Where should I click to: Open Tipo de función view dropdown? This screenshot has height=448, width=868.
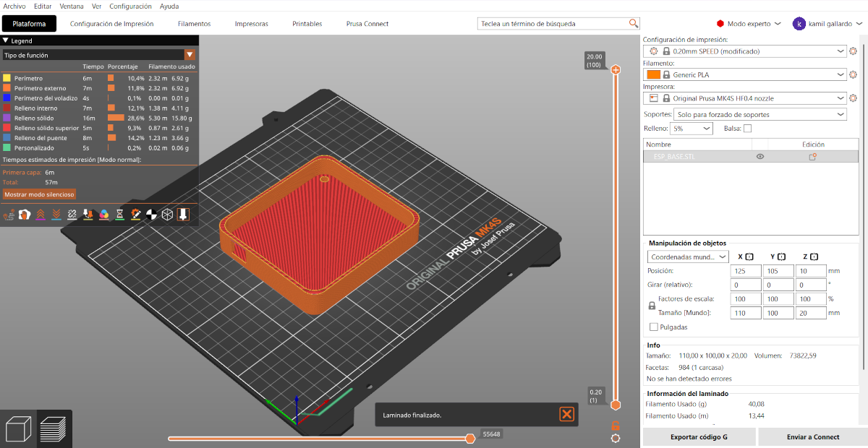pos(98,54)
